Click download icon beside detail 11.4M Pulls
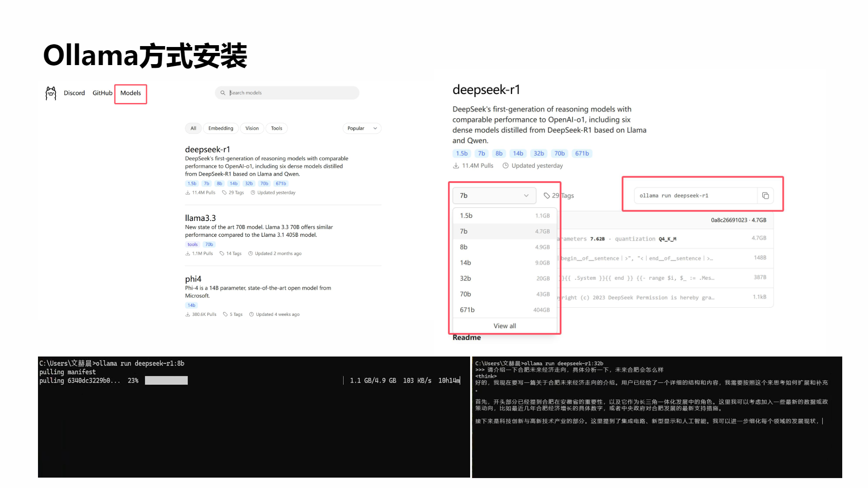The height and width of the screenshot is (488, 868). point(456,166)
